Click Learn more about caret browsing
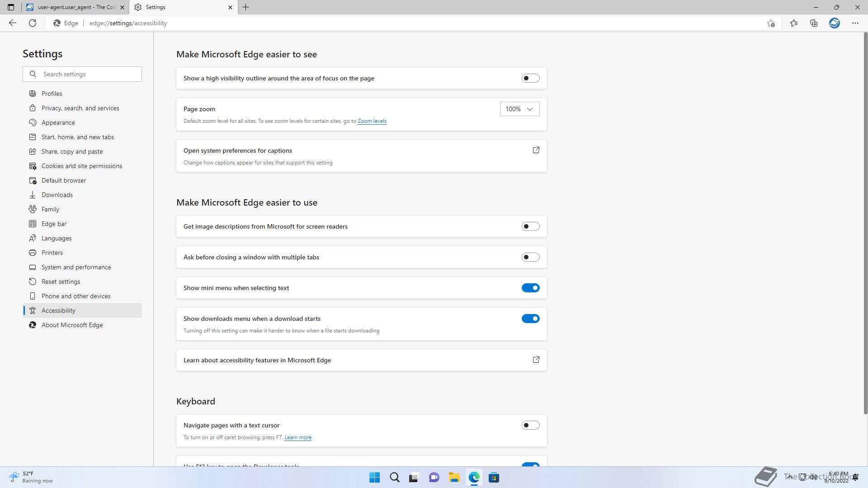This screenshot has height=488, width=868. [298, 437]
